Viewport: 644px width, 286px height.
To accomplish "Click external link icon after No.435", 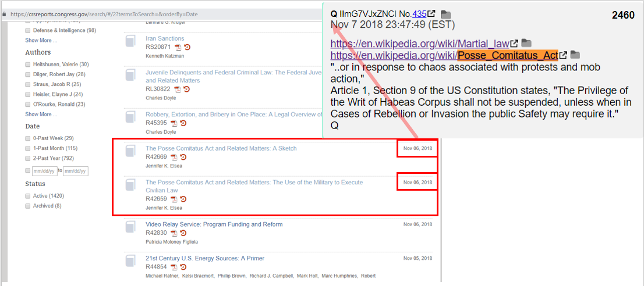I will pos(431,14).
